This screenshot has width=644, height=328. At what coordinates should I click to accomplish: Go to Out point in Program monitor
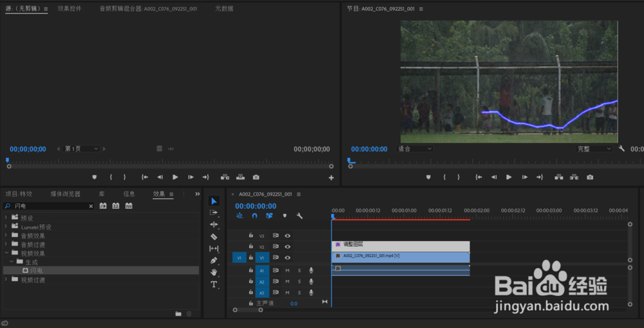click(x=540, y=177)
